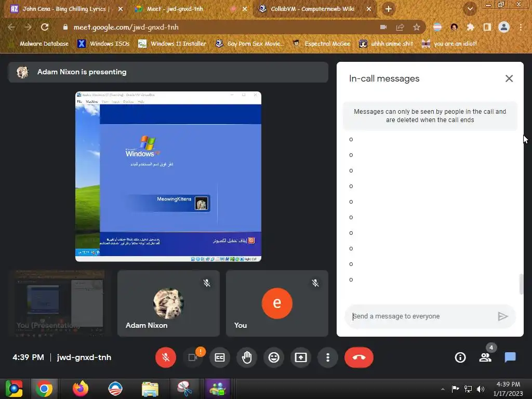Toggle chat panel with chat icon

[x=510, y=357]
